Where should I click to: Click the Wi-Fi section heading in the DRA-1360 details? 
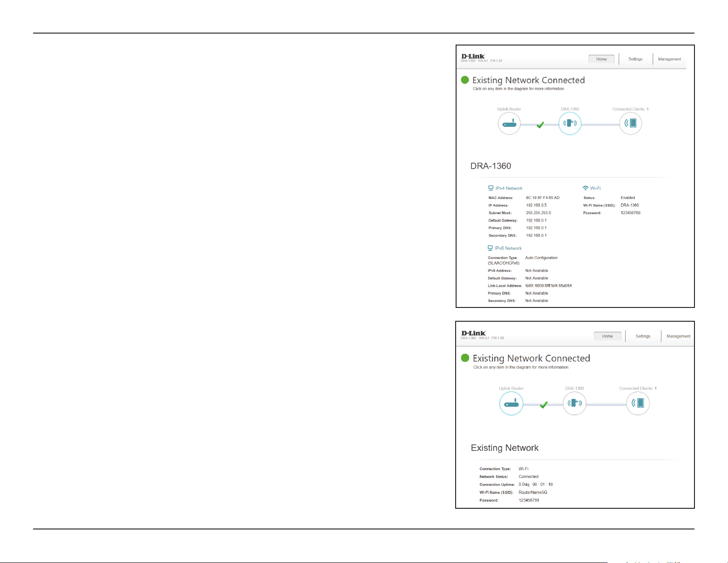(595, 188)
